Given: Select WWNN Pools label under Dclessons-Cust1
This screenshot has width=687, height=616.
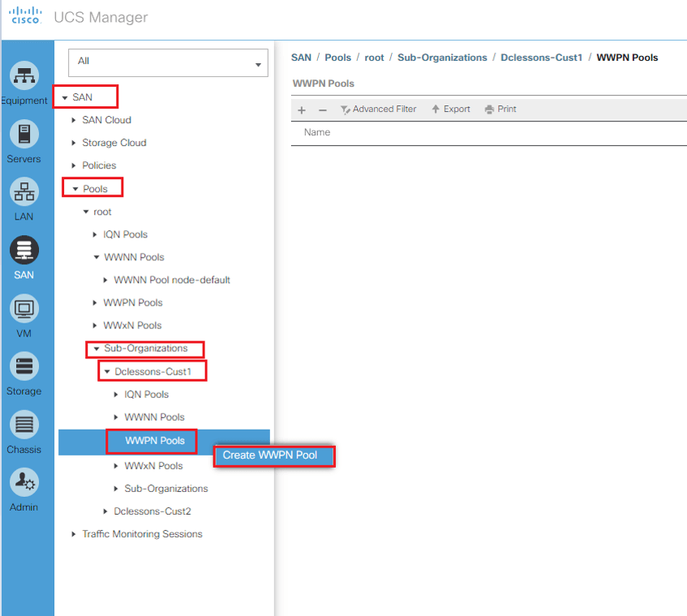Looking at the screenshot, I should [x=154, y=417].
